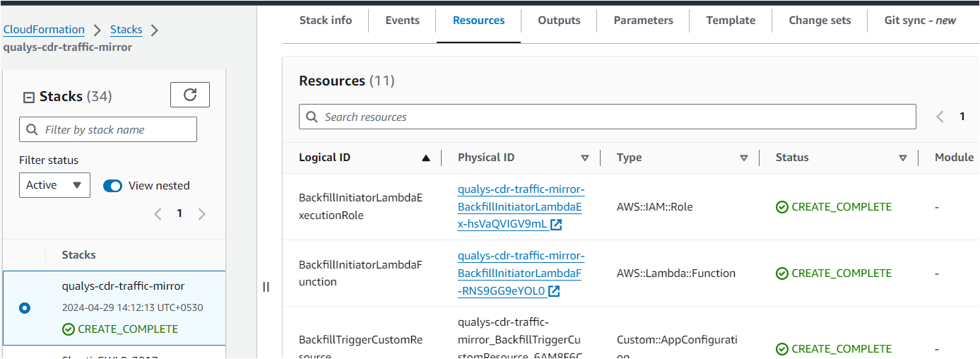Click the Filter status label
Screen dimensions: 980x359
tap(49, 160)
